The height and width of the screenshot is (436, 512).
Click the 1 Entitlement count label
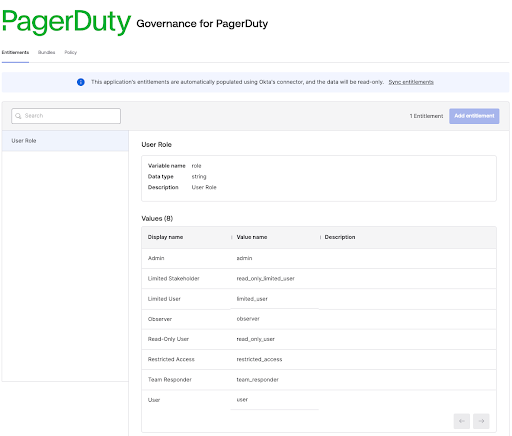click(426, 116)
